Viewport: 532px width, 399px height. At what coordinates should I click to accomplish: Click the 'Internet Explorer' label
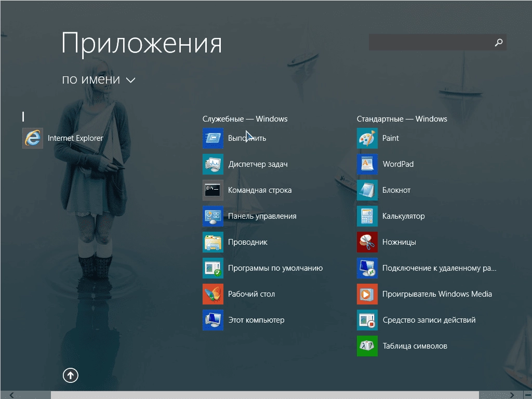[75, 138]
